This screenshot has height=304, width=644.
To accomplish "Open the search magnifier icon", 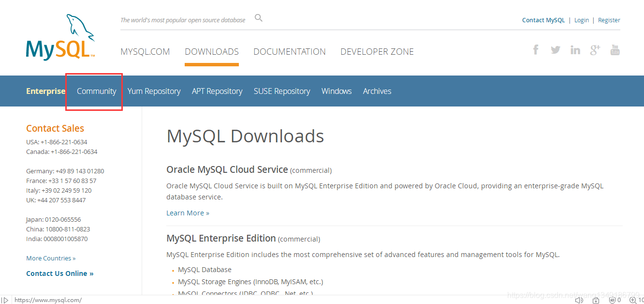I will pos(259,18).
